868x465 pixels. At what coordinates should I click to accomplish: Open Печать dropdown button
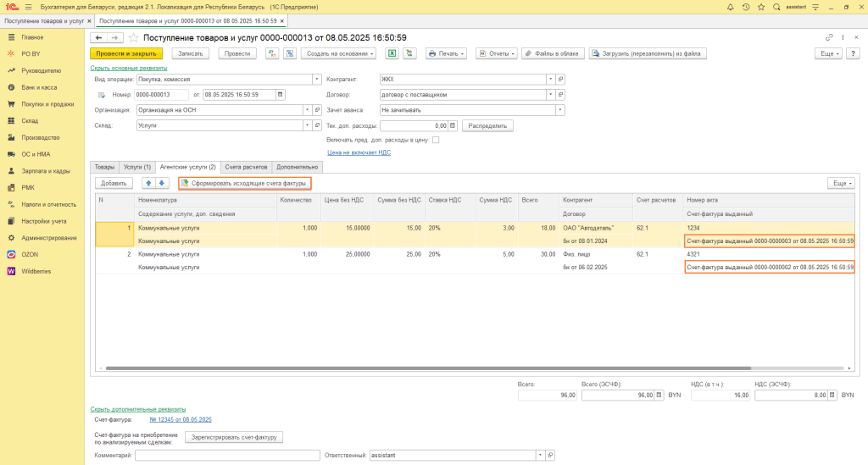point(446,53)
